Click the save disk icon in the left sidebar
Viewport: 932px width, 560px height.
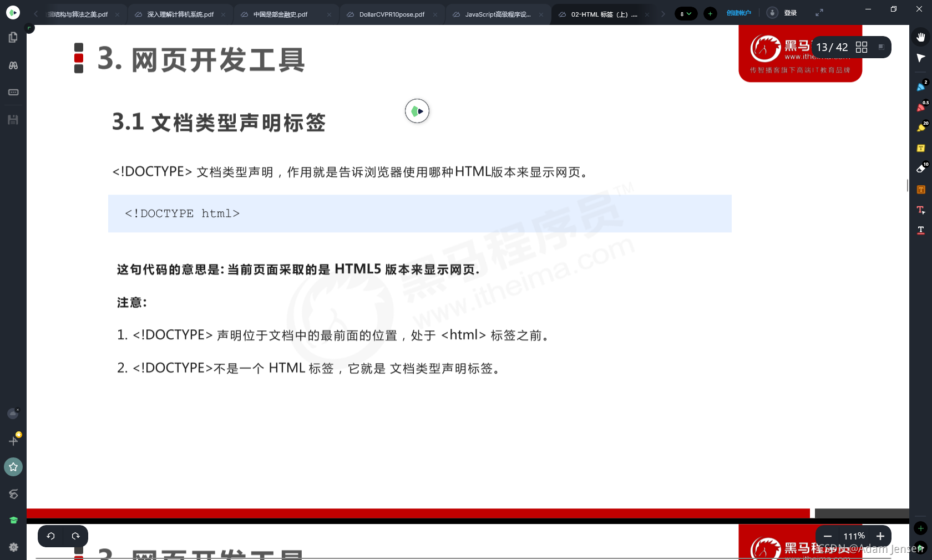13,120
